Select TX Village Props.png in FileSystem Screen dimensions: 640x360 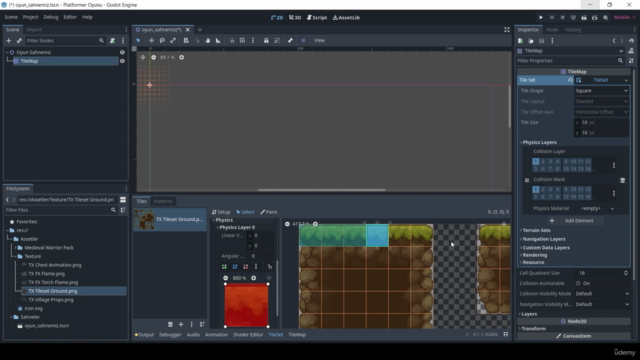[51, 300]
